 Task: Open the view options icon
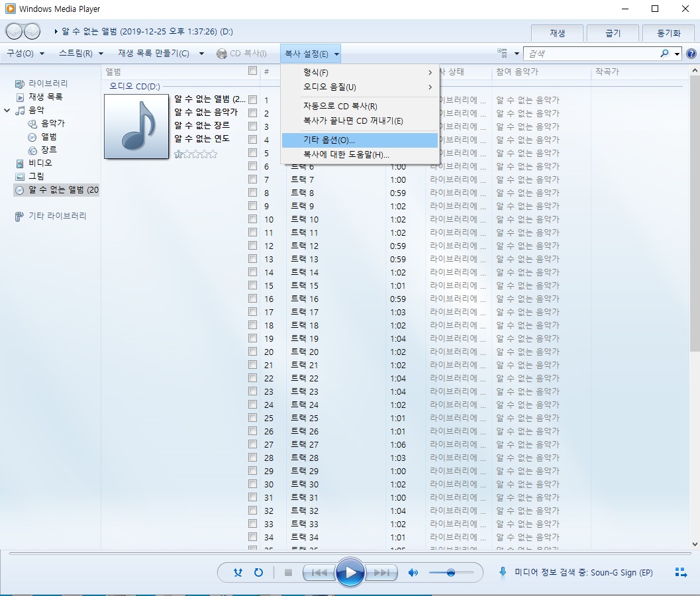click(502, 54)
